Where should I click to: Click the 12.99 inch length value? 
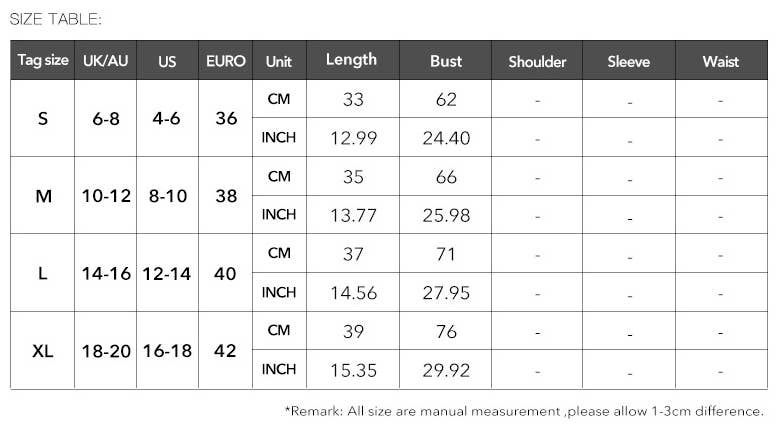pyautogui.click(x=353, y=138)
